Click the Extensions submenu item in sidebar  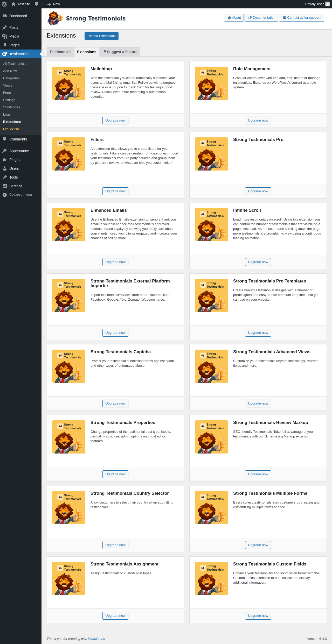(x=21, y=122)
